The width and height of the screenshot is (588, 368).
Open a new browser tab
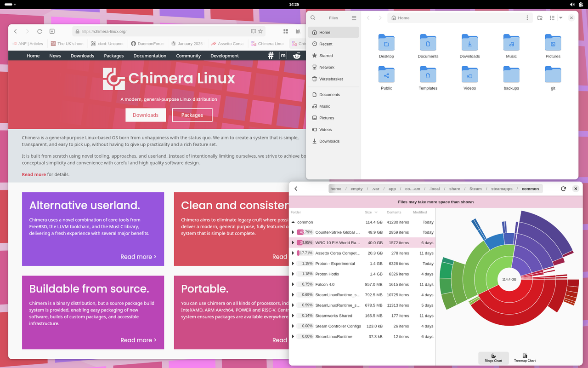[52, 31]
